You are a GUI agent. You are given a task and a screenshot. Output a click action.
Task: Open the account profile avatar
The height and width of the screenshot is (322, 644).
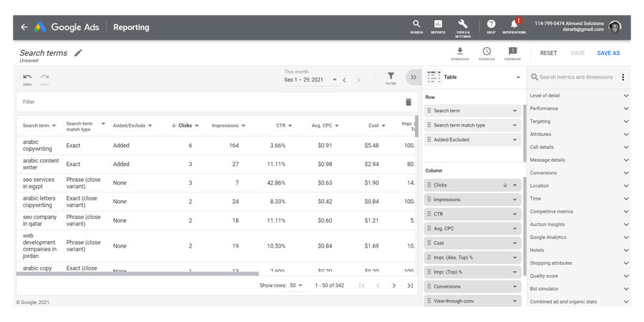click(615, 27)
